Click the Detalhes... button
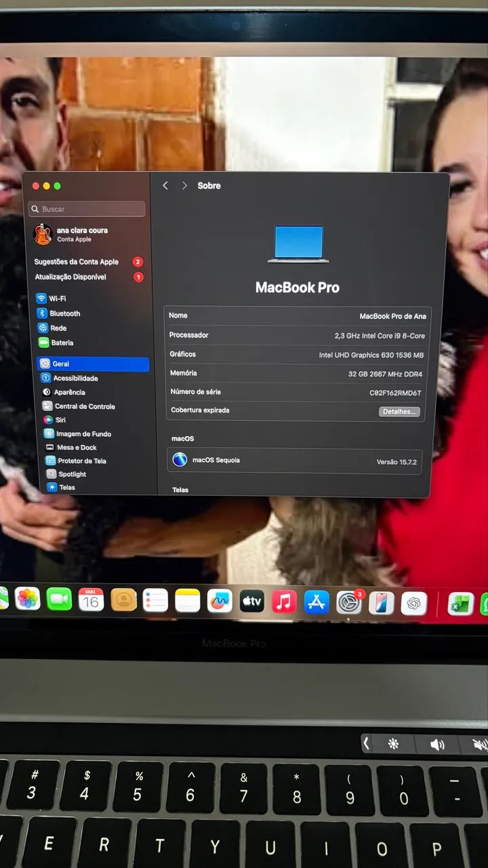This screenshot has height=868, width=488. (x=399, y=412)
